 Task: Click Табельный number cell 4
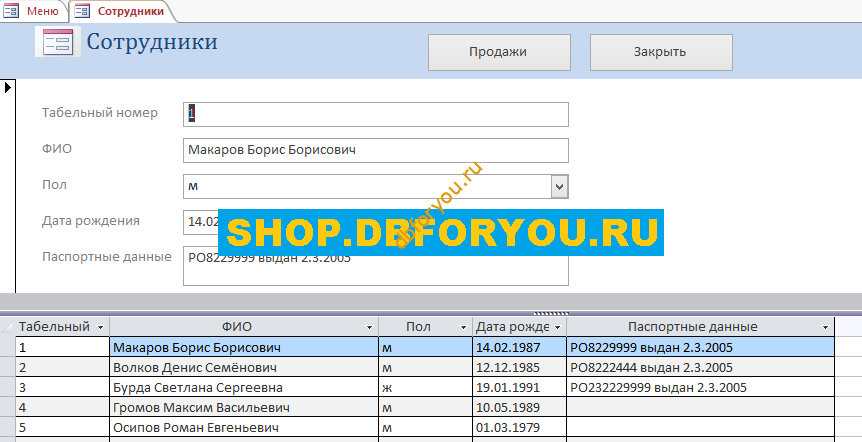pos(63,407)
